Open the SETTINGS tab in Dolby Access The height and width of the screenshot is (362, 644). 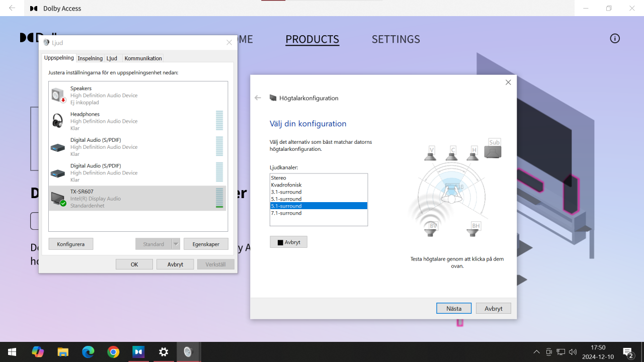tap(396, 39)
